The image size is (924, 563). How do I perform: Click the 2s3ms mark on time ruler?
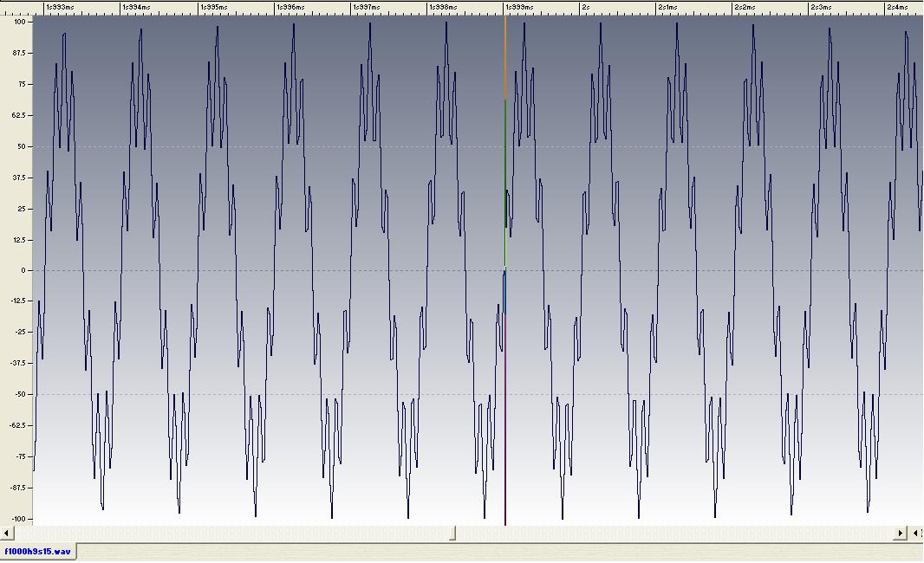coord(821,7)
